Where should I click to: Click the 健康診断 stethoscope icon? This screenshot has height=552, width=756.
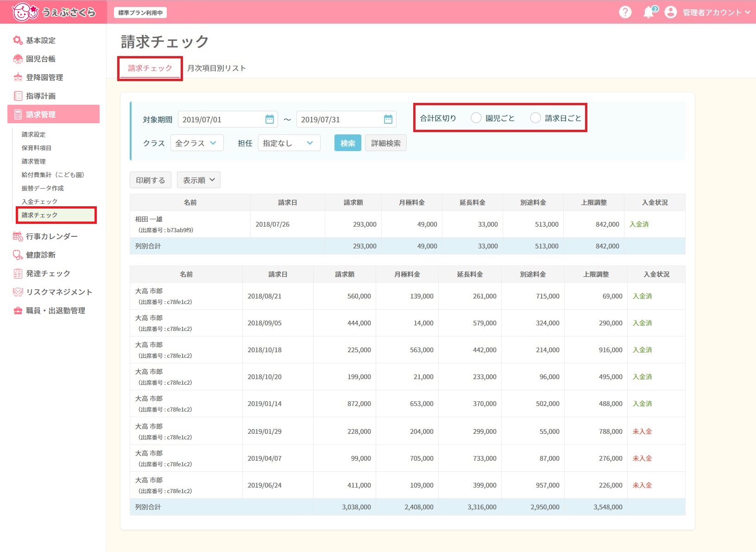[18, 255]
